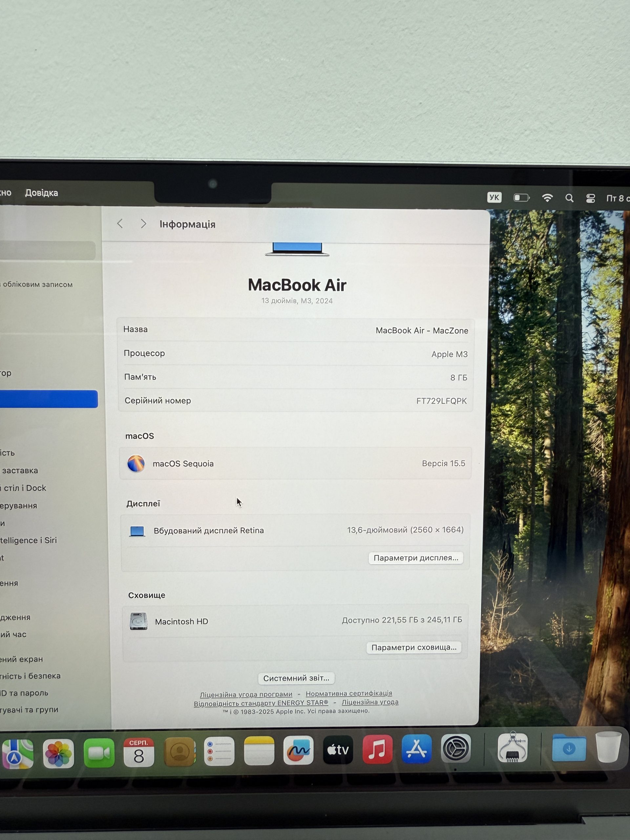The image size is (630, 840).
Task: Go back with the left chevron
Action: point(120,224)
